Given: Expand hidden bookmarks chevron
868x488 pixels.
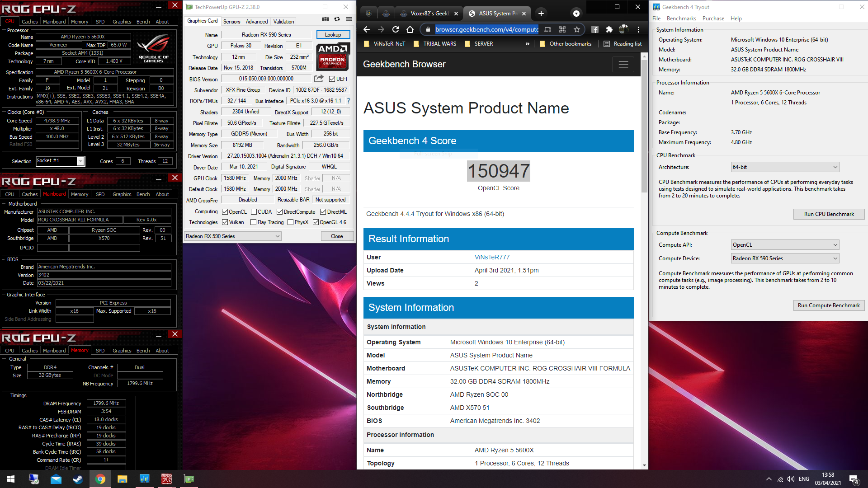Looking at the screenshot, I should click(x=527, y=44).
